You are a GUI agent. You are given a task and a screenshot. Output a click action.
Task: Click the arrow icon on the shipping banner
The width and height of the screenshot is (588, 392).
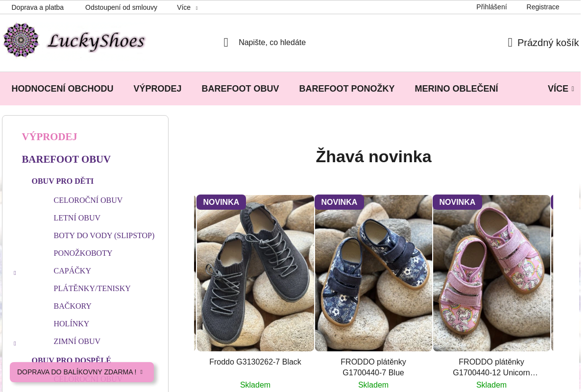coord(141,372)
